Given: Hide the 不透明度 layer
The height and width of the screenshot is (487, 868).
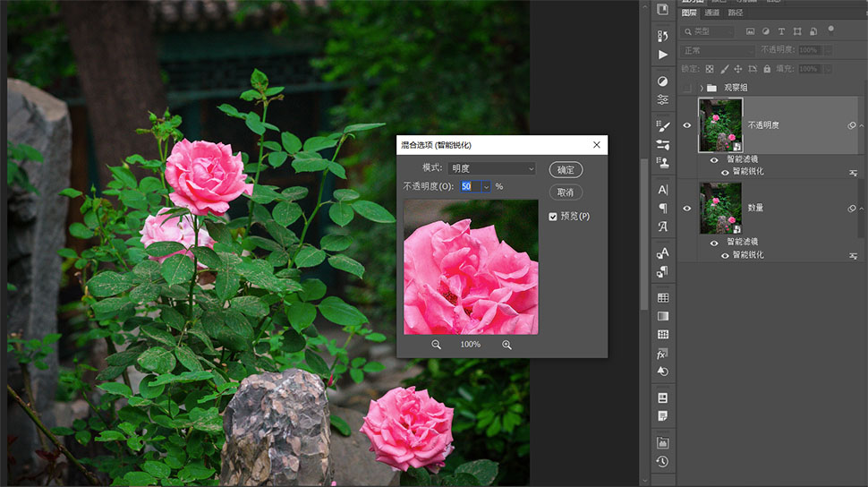Looking at the screenshot, I should (x=687, y=125).
